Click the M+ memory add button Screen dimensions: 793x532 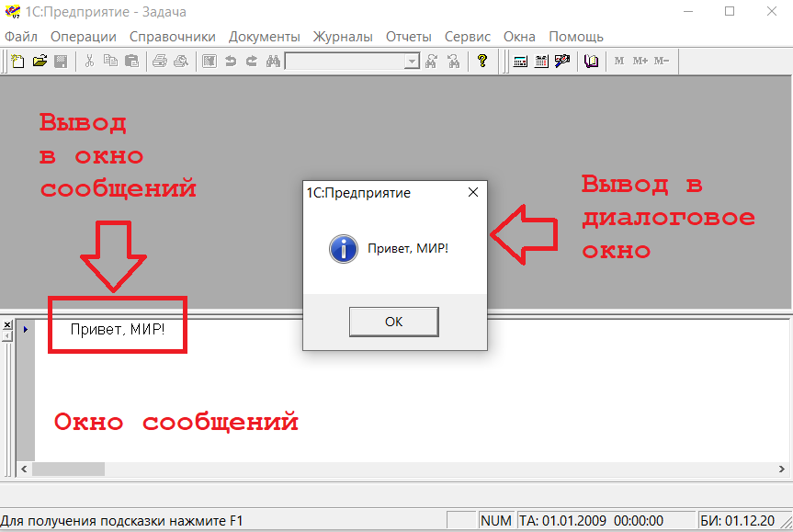(640, 61)
